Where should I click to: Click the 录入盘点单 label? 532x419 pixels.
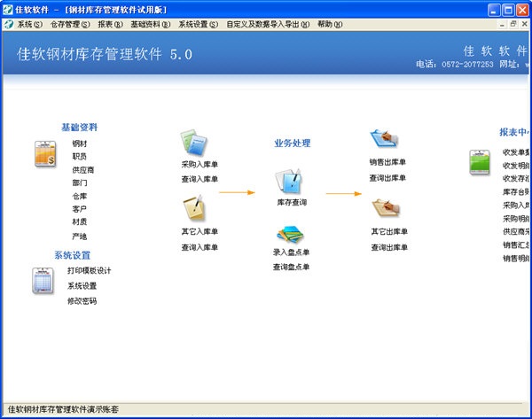(x=291, y=252)
